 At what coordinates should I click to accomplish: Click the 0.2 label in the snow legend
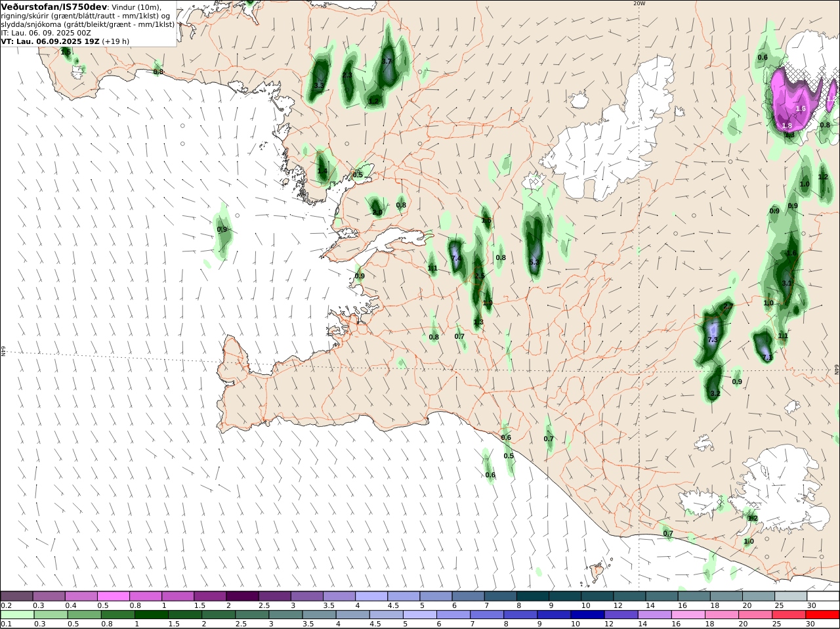[5, 605]
